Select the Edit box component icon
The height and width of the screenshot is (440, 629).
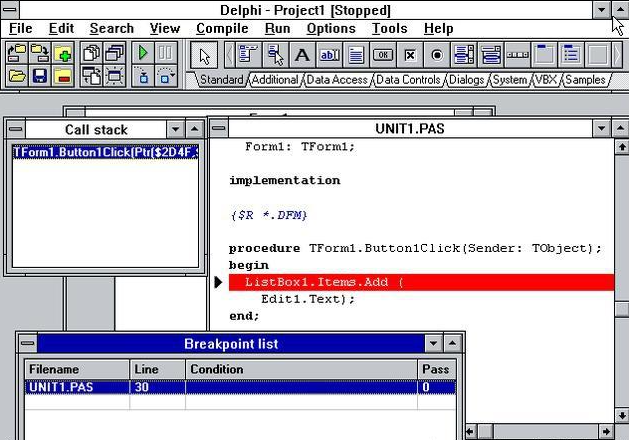click(329, 54)
